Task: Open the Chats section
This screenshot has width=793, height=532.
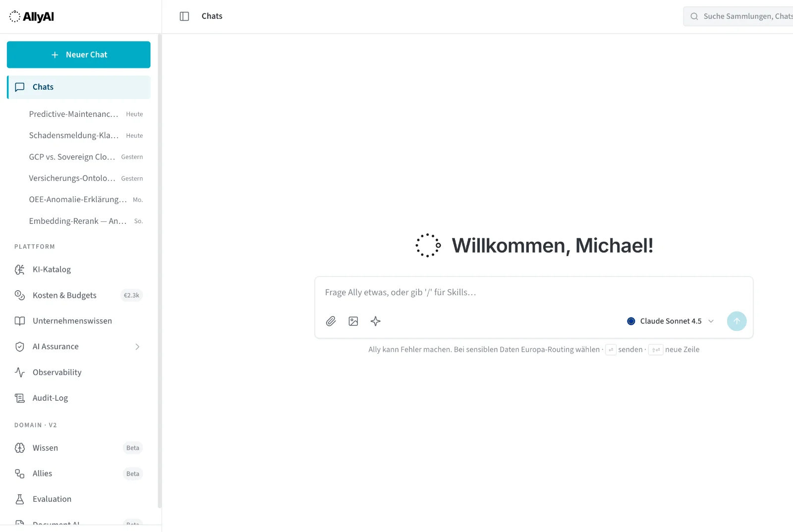Action: pos(79,87)
